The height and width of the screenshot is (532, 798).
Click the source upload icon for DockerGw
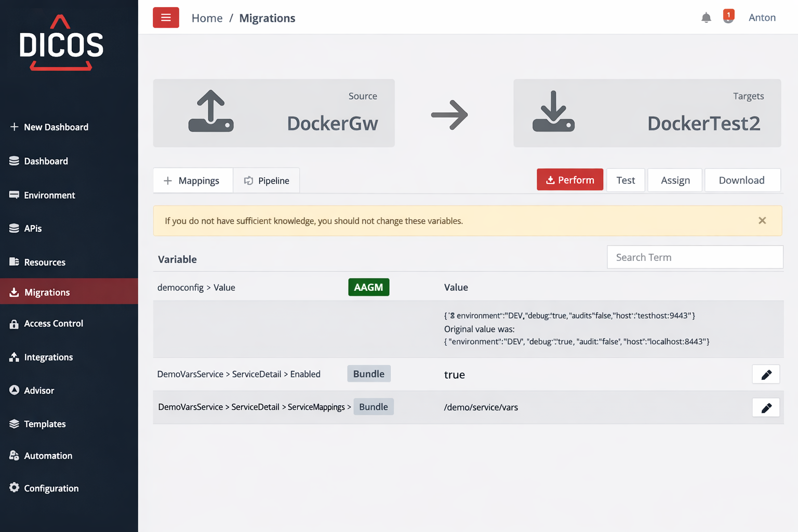click(211, 112)
